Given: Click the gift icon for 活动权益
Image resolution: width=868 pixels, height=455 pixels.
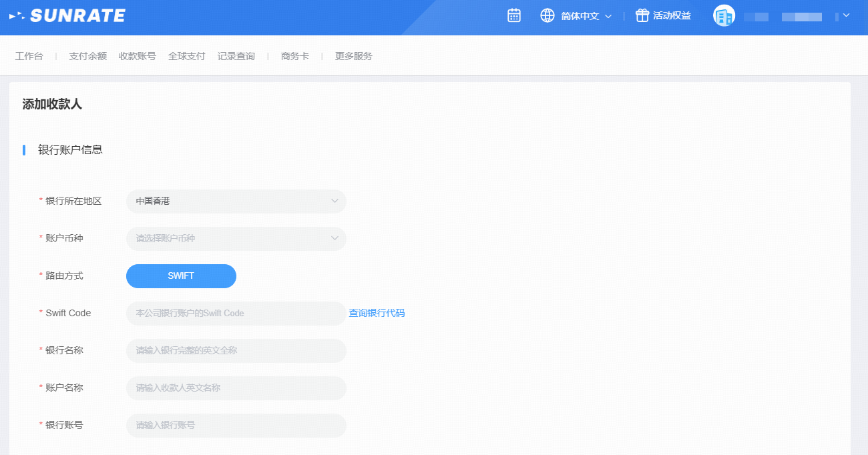Looking at the screenshot, I should coord(642,15).
